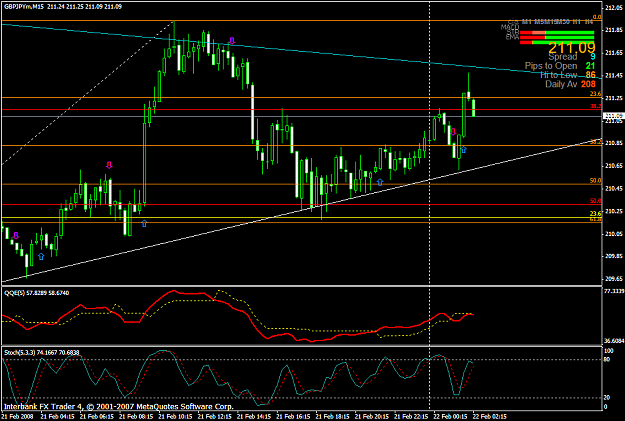The width and height of the screenshot is (625, 421).
Task: Select the white dotted diagonal line
Action: tap(88, 92)
